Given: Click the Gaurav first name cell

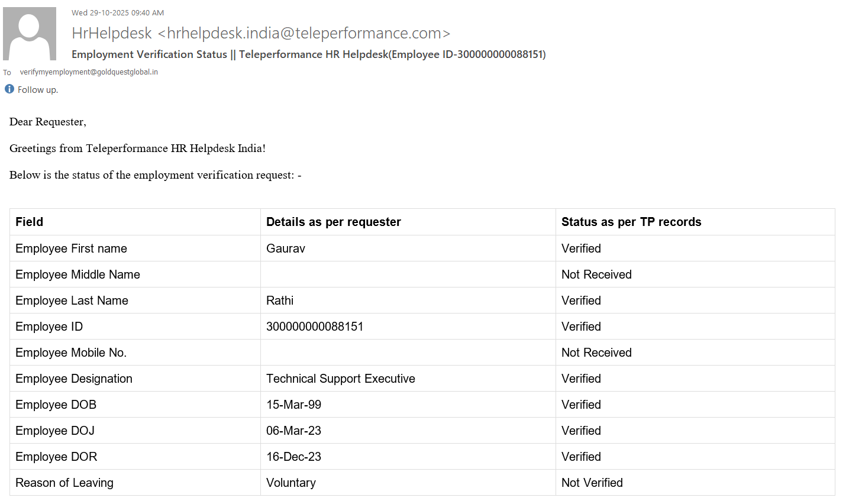Looking at the screenshot, I should (x=286, y=248).
